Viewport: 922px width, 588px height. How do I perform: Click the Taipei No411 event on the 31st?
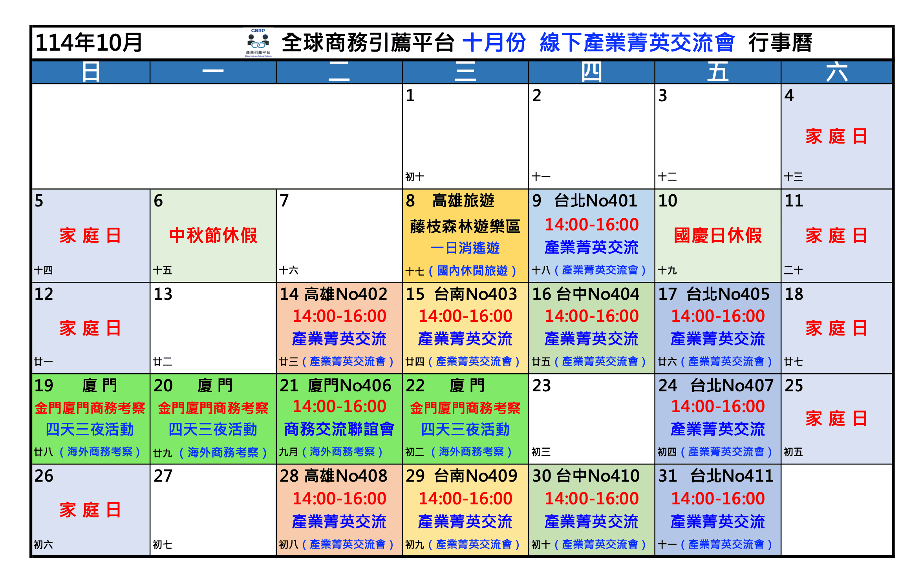pos(717,509)
